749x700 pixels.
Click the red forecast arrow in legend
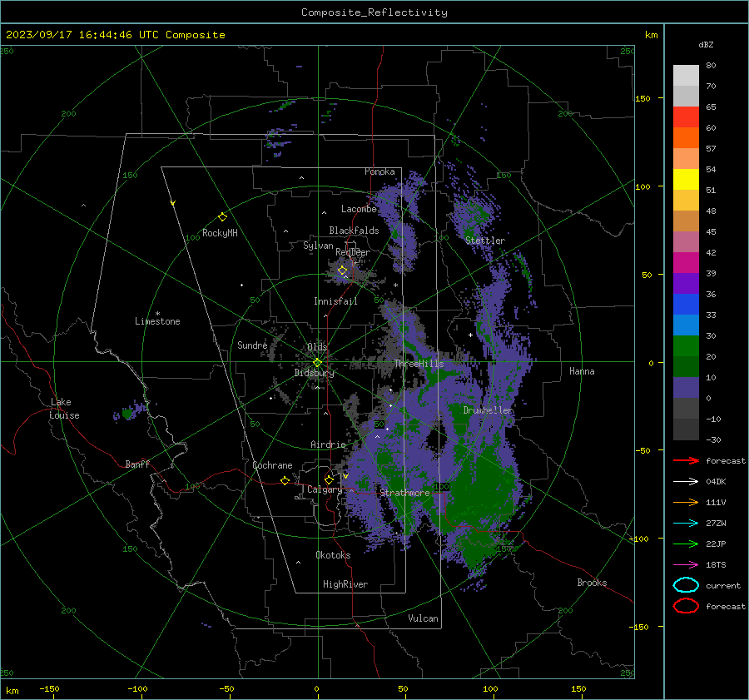point(686,460)
